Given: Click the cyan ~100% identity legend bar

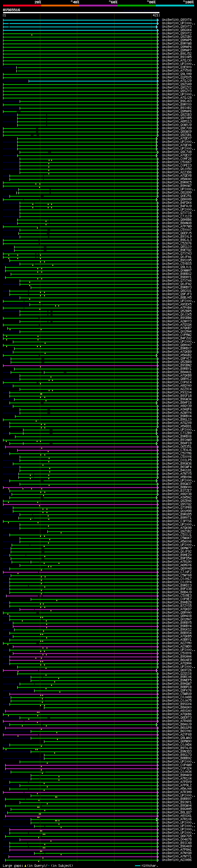Looking at the screenshot, I should pyautogui.click(x=175, y=6).
